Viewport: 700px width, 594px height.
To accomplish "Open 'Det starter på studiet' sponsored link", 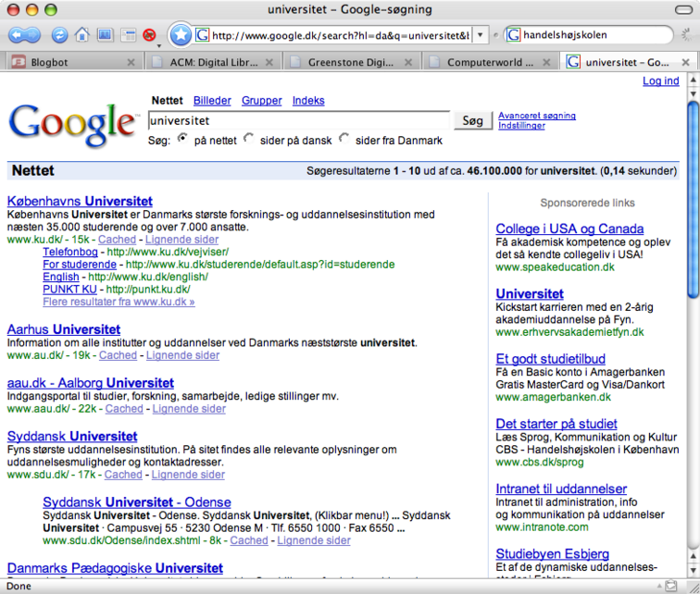I will click(556, 424).
